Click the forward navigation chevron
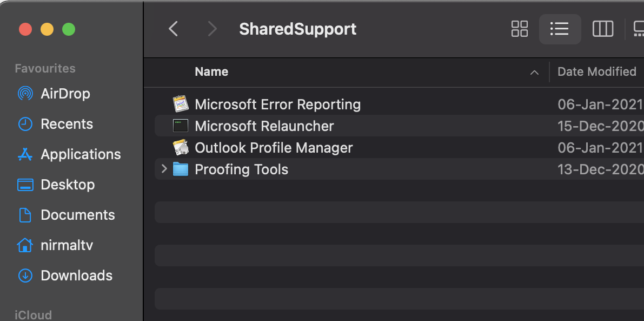Viewport: 644px width, 321px height. (212, 29)
